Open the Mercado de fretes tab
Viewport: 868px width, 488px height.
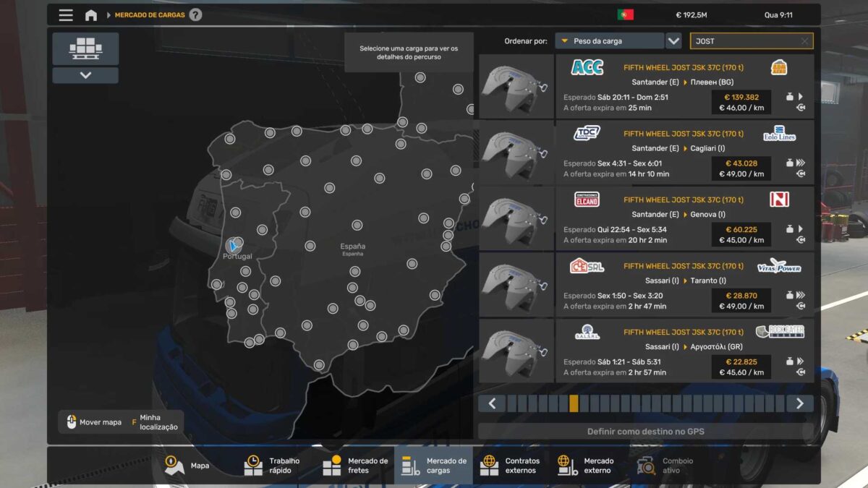click(x=355, y=466)
